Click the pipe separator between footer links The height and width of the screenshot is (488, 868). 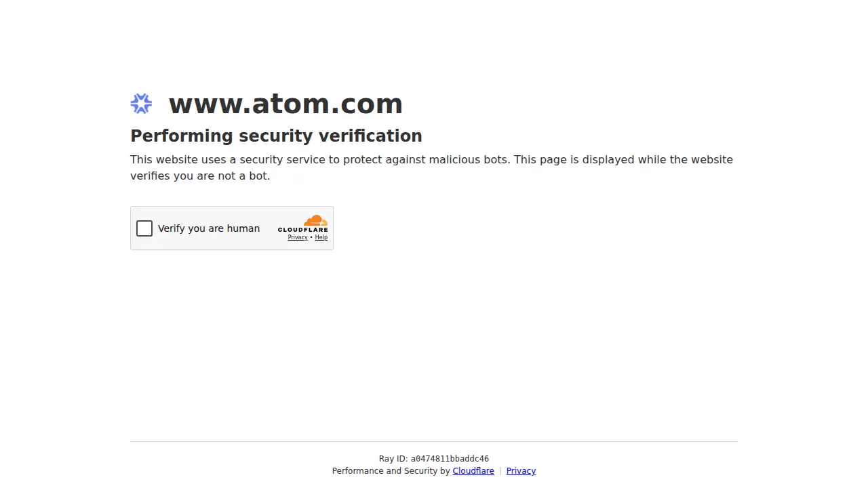tap(500, 471)
